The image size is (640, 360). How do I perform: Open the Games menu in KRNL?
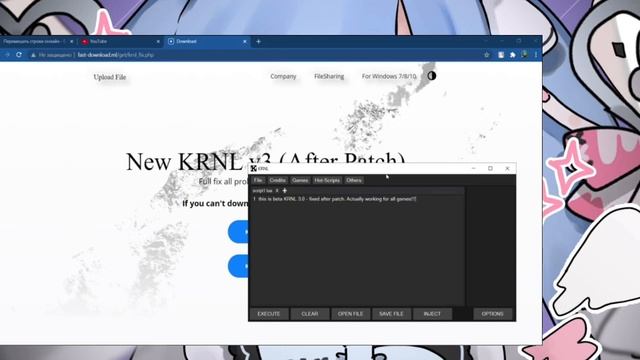point(300,180)
